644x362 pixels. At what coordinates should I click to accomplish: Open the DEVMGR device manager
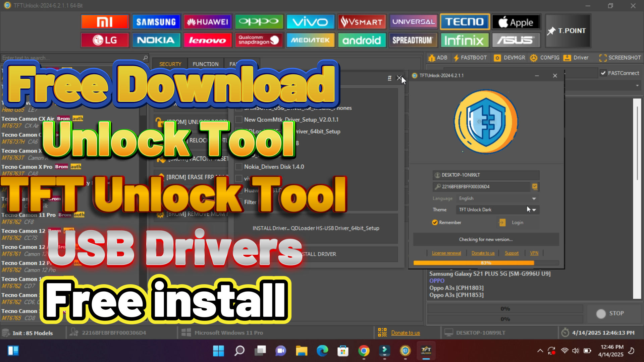(509, 58)
